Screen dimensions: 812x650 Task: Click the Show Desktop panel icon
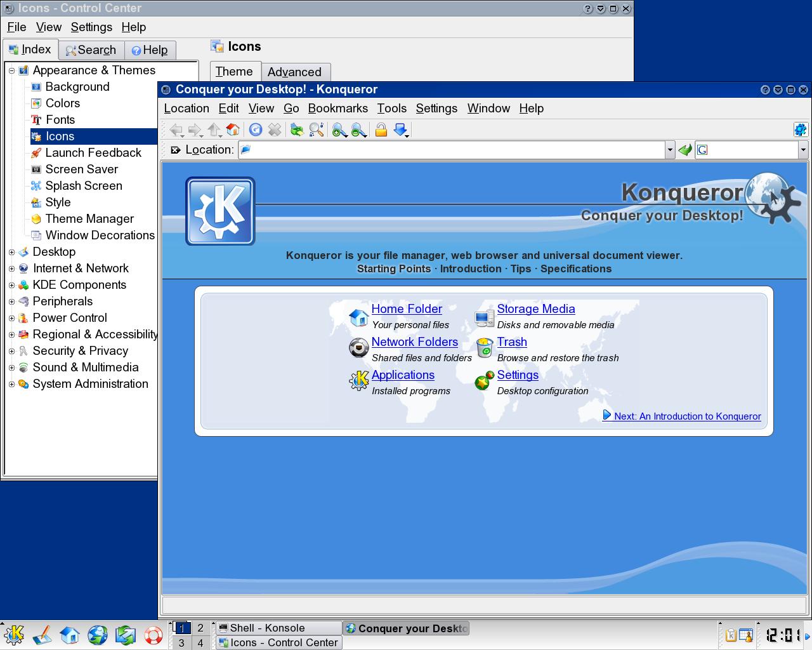point(42,635)
